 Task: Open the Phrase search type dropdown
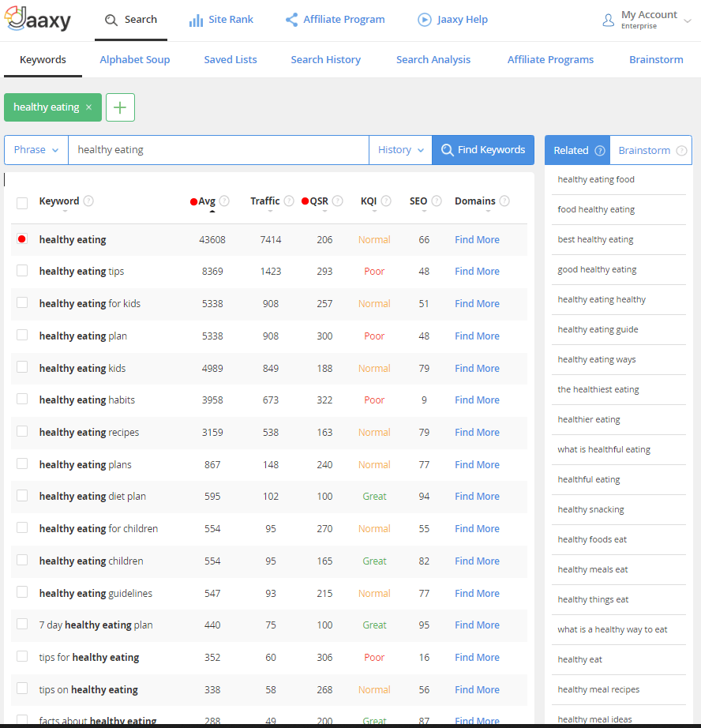(x=36, y=150)
